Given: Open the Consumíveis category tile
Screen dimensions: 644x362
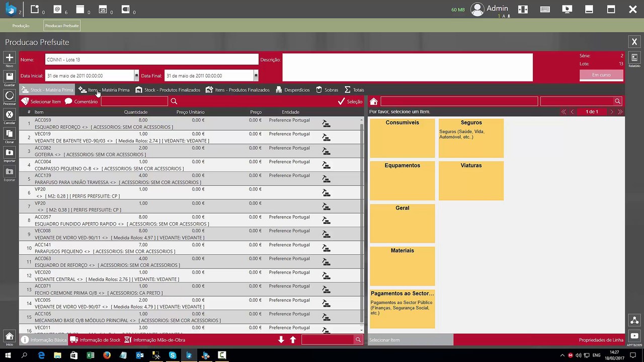Looking at the screenshot, I should point(403,138).
